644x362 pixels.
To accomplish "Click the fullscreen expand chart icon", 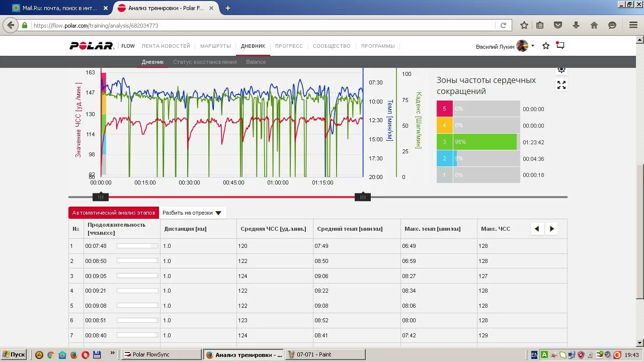I will pos(561,85).
